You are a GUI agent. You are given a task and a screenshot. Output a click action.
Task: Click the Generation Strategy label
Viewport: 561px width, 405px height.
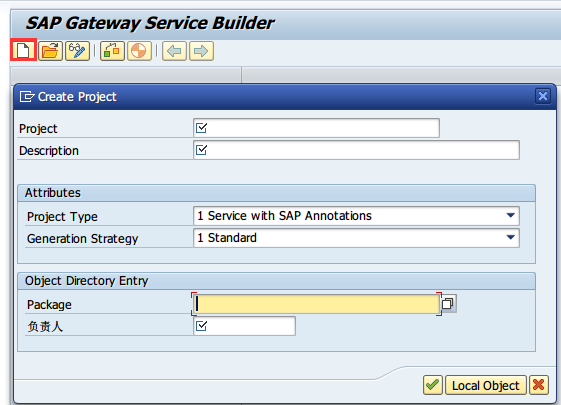tap(83, 239)
